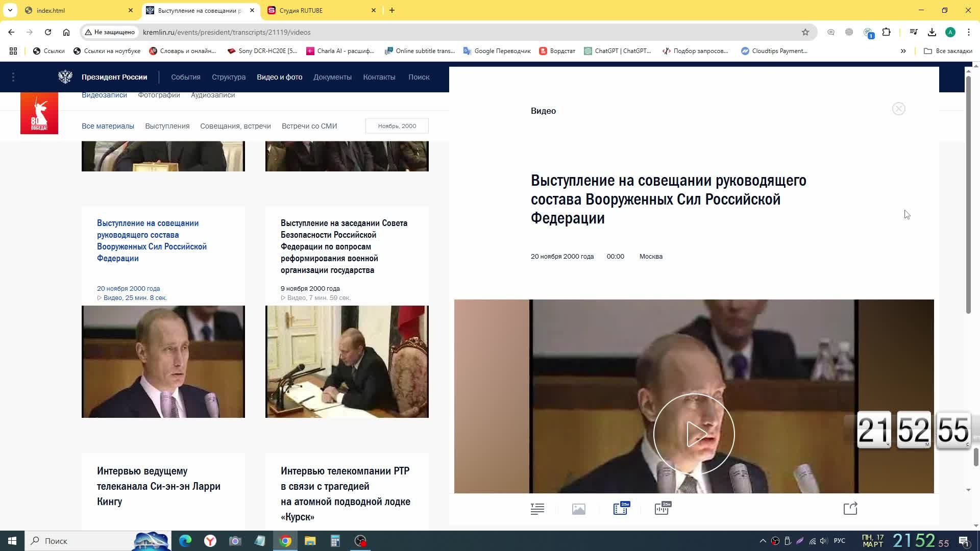Open Security Council speech thumbnail
This screenshot has height=551, width=980.
coord(347,361)
